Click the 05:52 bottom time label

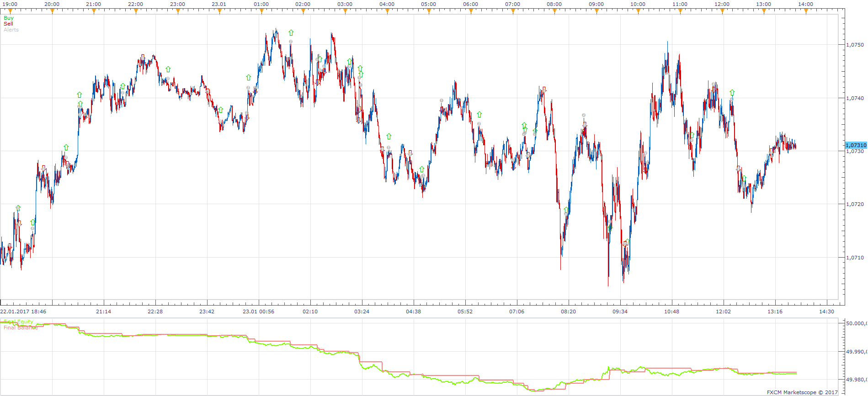click(465, 312)
